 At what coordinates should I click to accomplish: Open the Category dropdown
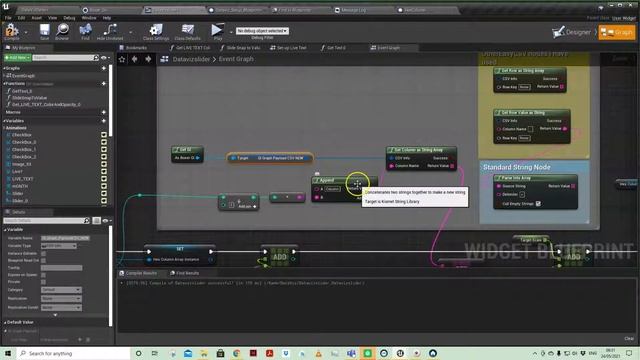61,290
